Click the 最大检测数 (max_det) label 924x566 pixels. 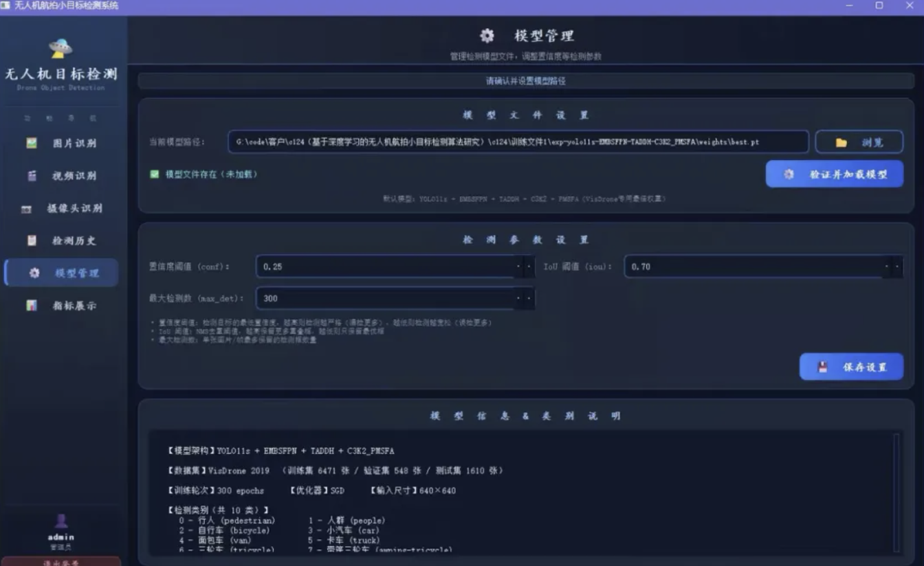click(197, 298)
